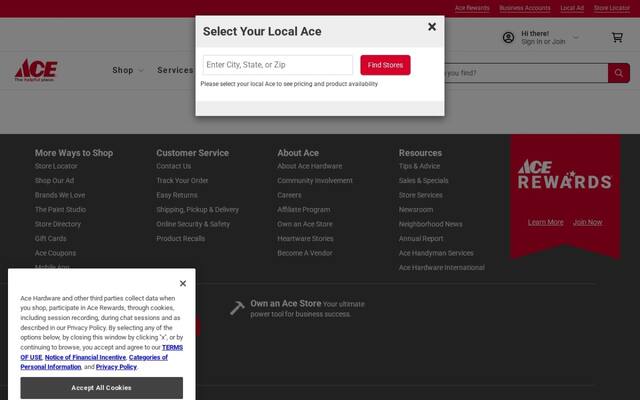Click the red search magnifier button
Image resolution: width=640 pixels, height=400 pixels.
[x=619, y=73]
